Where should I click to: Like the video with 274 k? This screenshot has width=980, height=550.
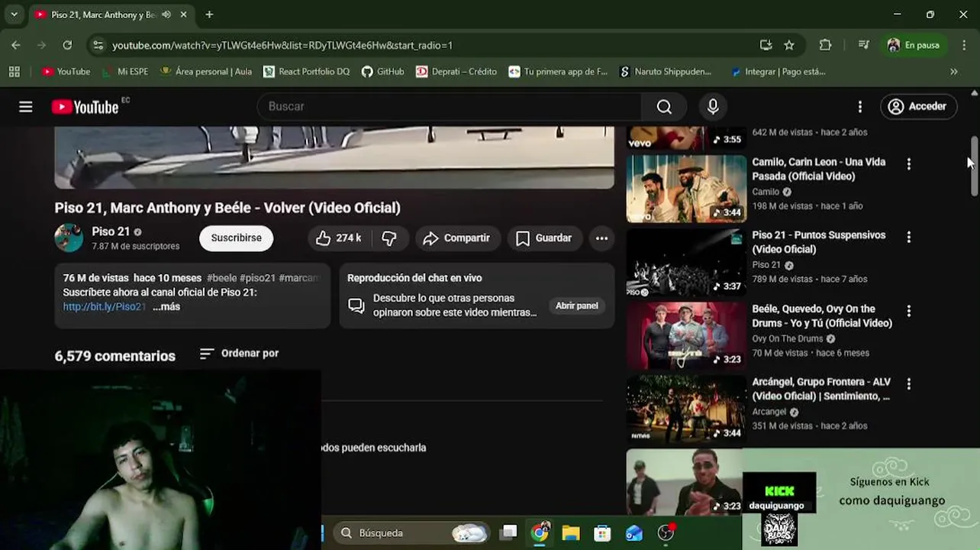tap(338, 238)
